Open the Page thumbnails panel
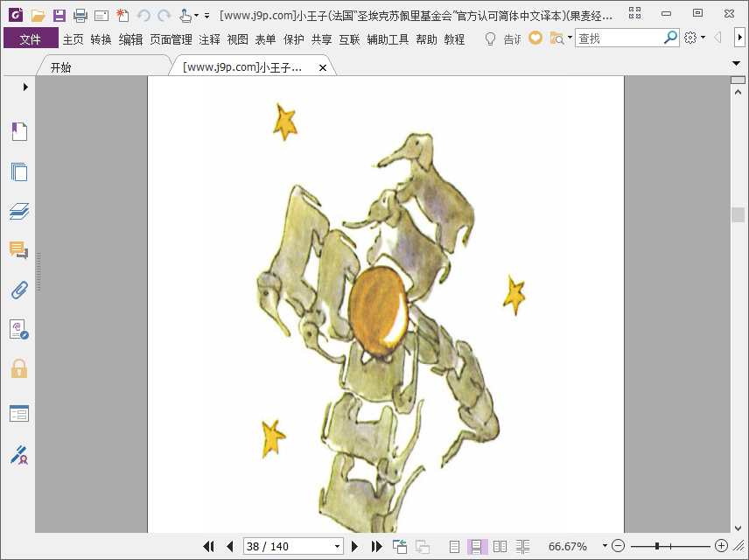 pyautogui.click(x=19, y=171)
